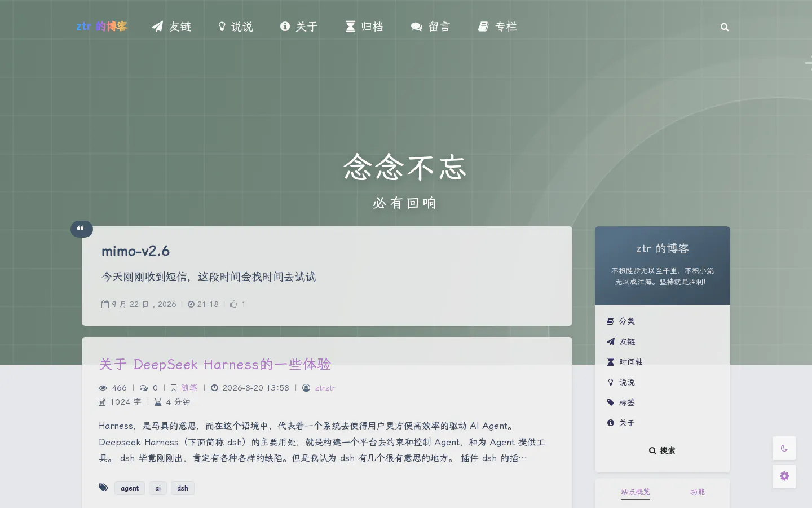Open the search magnifier icon in header
Viewport: 812px width, 508px height.
[x=725, y=27]
